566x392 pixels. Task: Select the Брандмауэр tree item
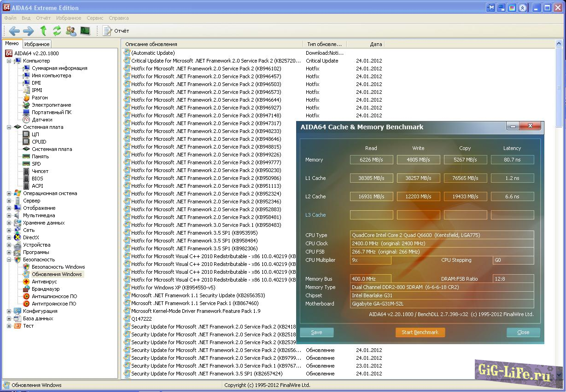click(46, 289)
